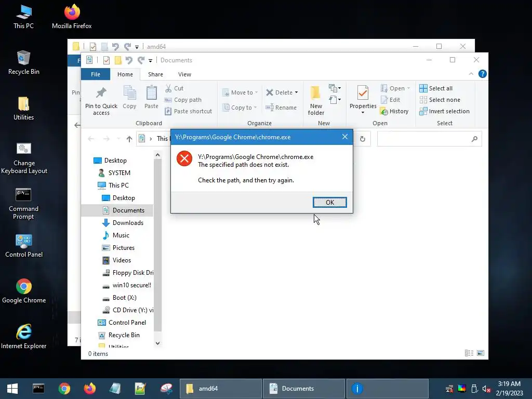This screenshot has height=399, width=532.
Task: Click Control Panel desktop icon
Action: [x=24, y=246]
